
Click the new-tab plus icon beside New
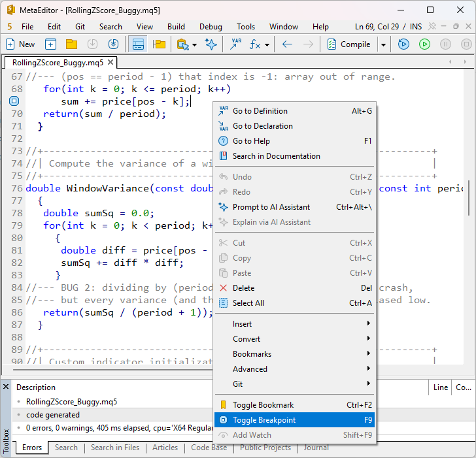click(50, 44)
